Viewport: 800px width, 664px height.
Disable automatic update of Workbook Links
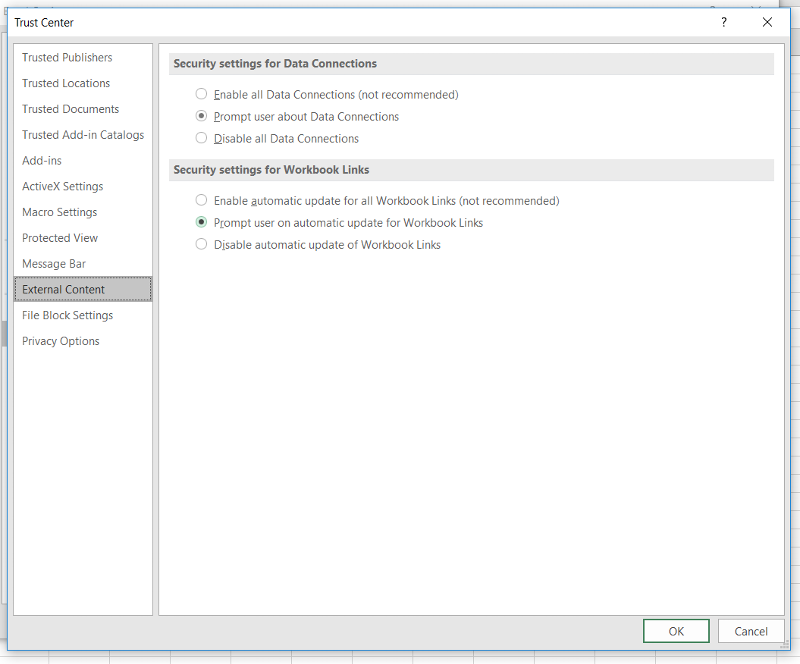pos(201,244)
